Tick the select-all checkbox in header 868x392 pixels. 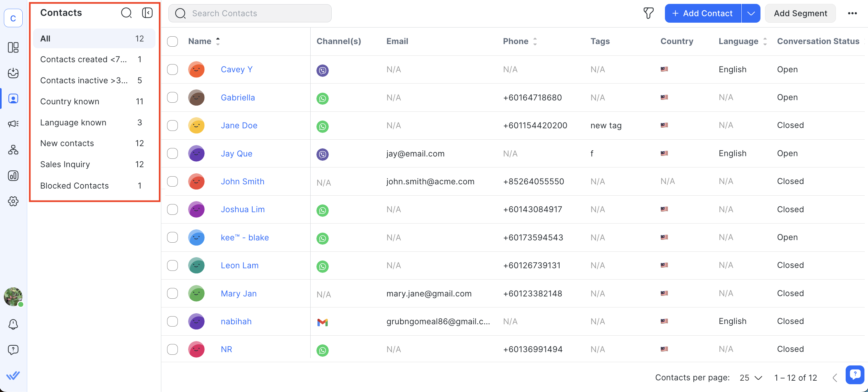pos(173,41)
